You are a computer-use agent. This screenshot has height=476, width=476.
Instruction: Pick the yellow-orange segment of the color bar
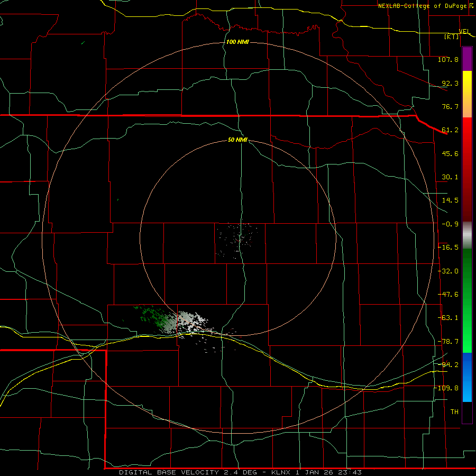point(467,94)
